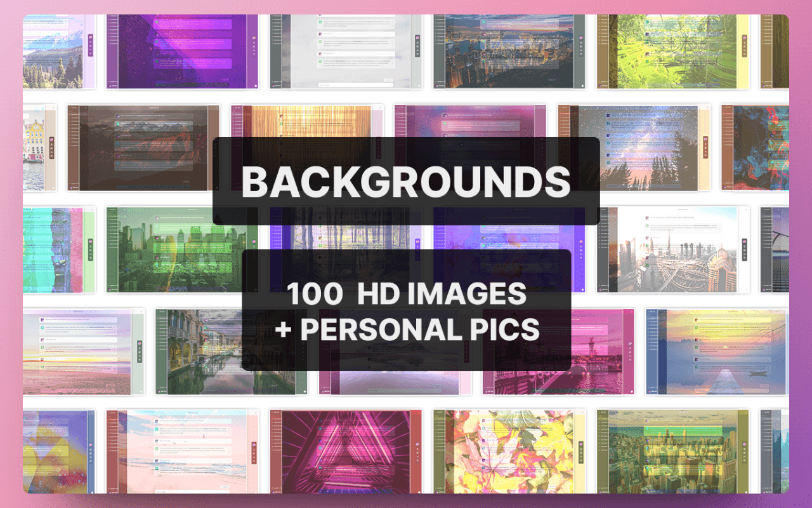Choose the multicolor geometric triangles preview
Viewport: 812px width, 508px height.
[59, 451]
